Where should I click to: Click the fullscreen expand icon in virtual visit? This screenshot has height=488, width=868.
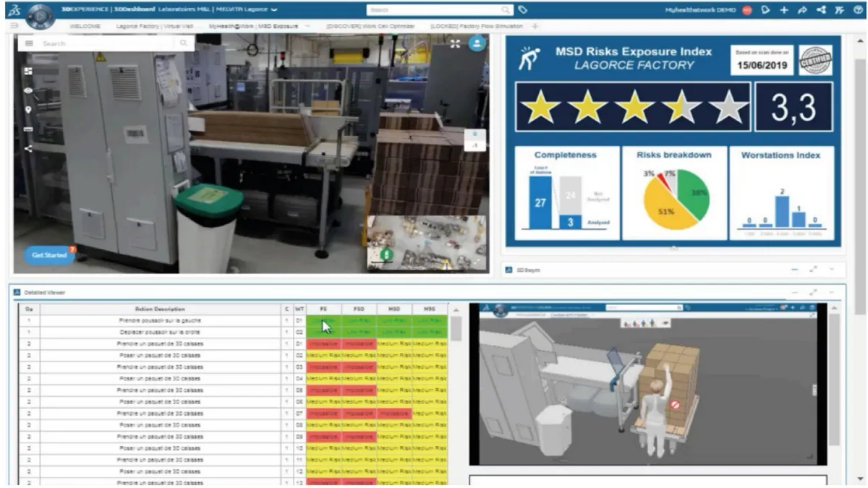pyautogui.click(x=455, y=43)
